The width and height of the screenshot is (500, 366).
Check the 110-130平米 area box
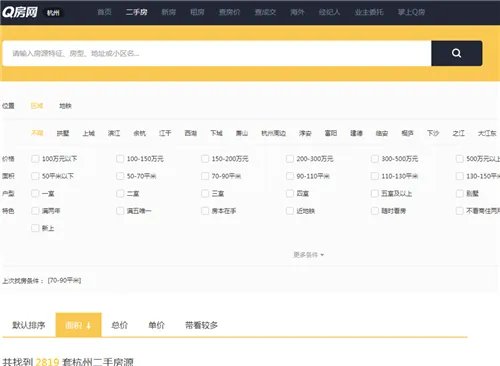375,176
